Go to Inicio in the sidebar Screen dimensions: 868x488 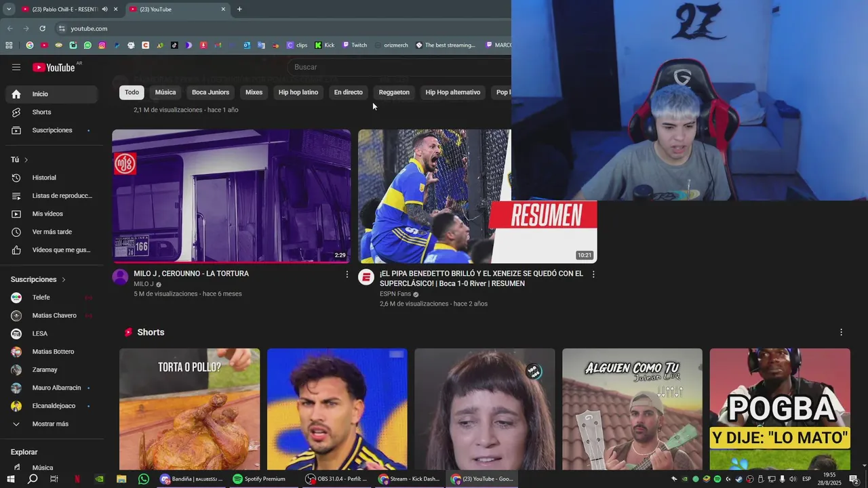click(x=52, y=94)
